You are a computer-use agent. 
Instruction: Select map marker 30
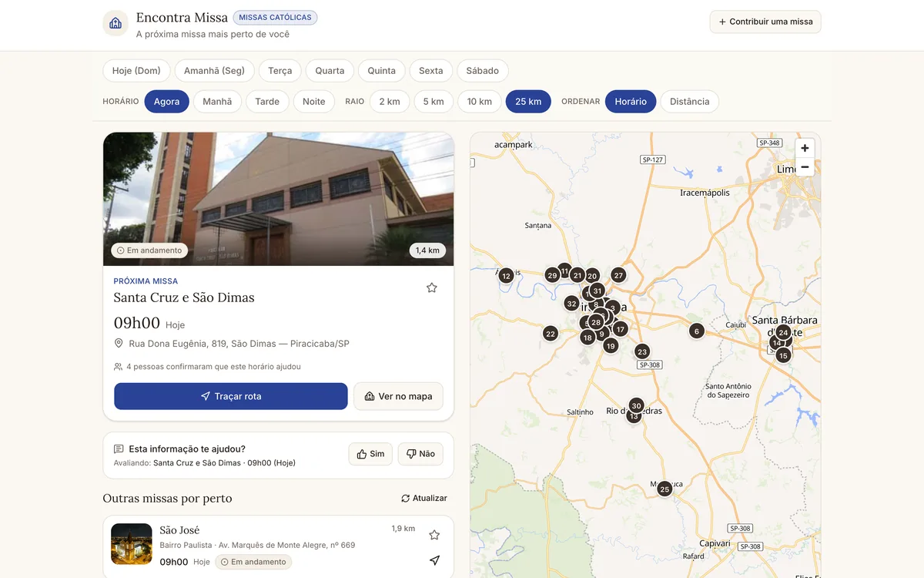pyautogui.click(x=636, y=405)
